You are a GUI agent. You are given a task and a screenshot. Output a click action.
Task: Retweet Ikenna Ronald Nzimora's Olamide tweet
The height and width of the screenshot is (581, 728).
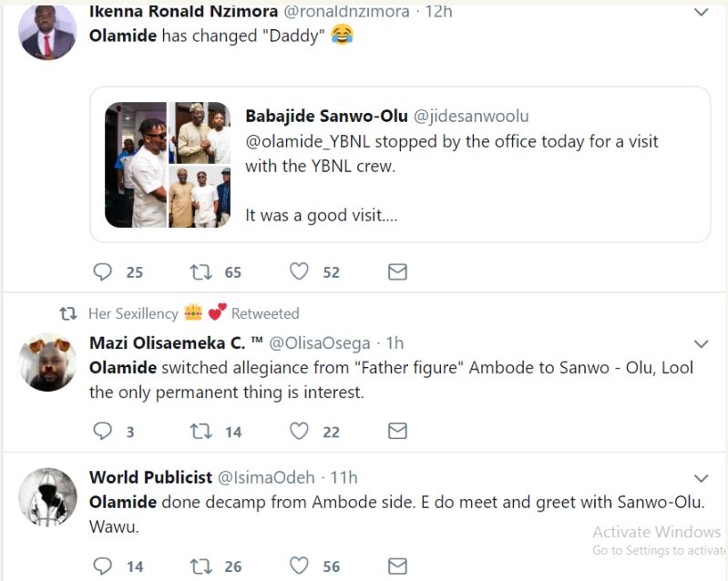point(200,271)
